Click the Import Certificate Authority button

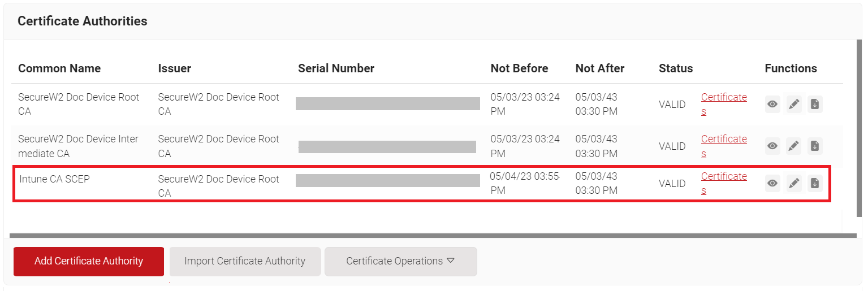click(245, 261)
